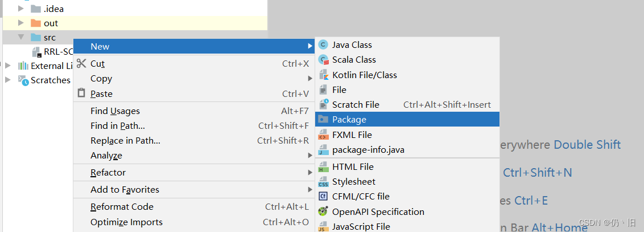The image size is (644, 232).
Task: Click the package-info.java icon
Action: click(324, 150)
